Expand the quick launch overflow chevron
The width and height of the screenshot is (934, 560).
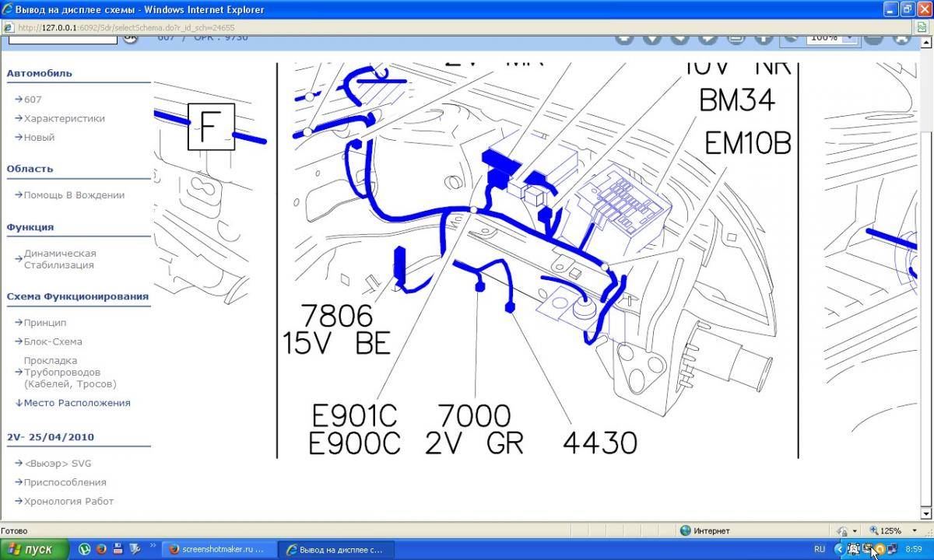point(153,546)
